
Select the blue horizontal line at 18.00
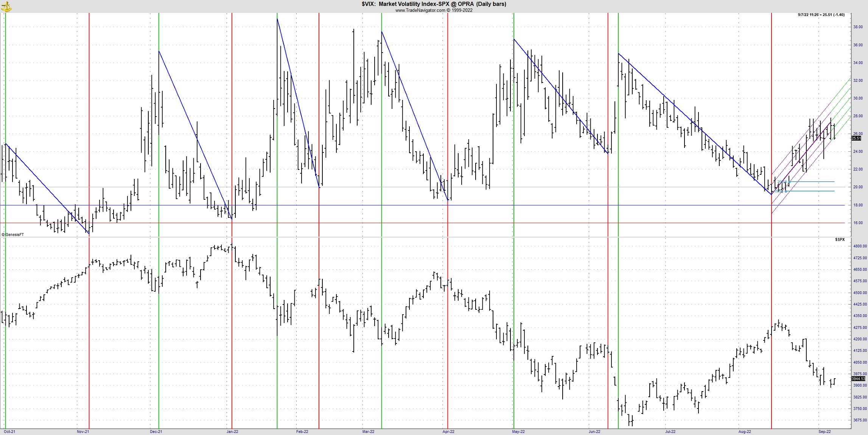[422, 205]
